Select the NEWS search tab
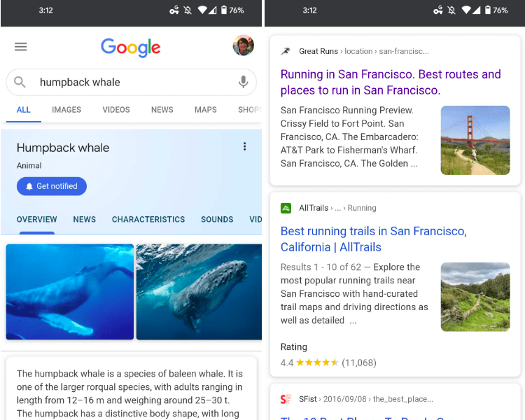Viewport: 525px width, 420px height. [162, 110]
